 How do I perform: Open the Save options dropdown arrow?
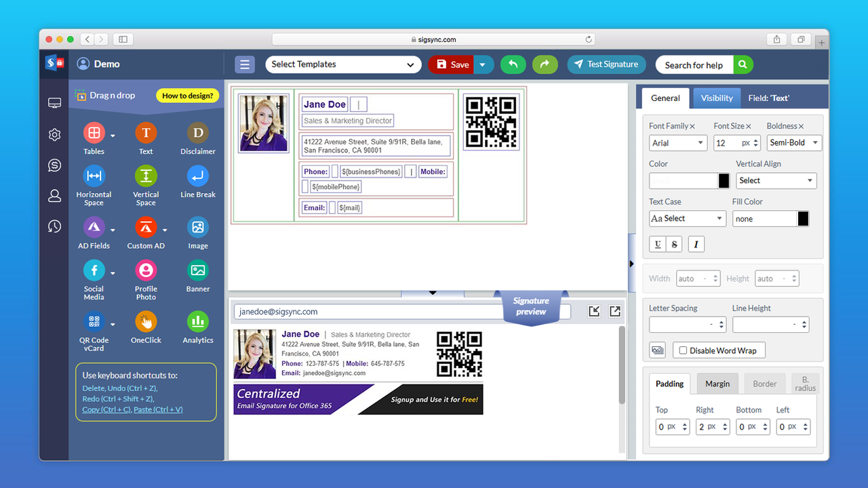pos(483,64)
